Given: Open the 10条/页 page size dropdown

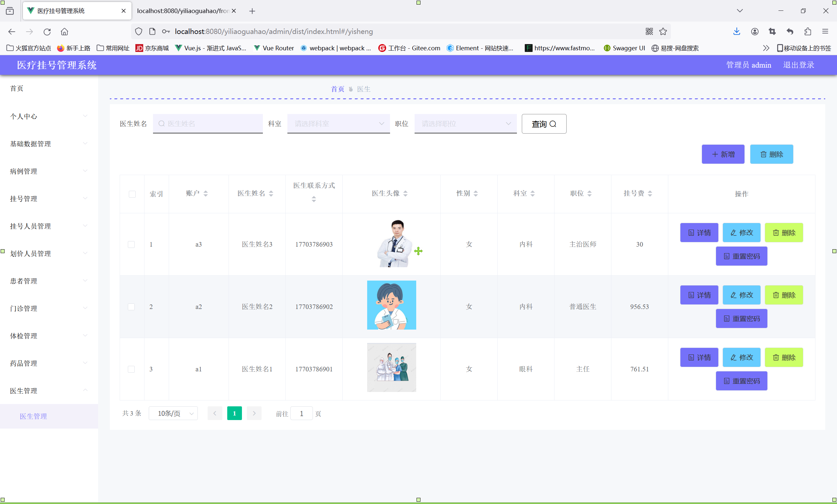Looking at the screenshot, I should coord(173,414).
